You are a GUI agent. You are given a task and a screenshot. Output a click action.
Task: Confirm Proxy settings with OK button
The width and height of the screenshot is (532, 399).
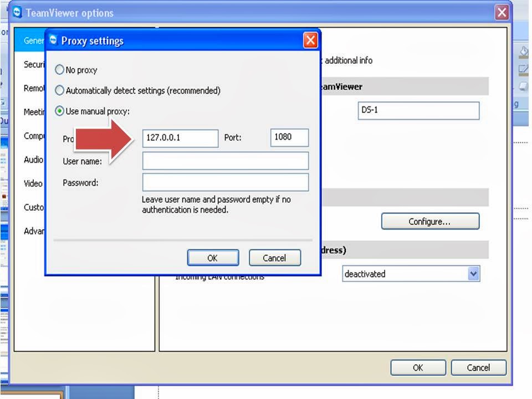(x=213, y=258)
